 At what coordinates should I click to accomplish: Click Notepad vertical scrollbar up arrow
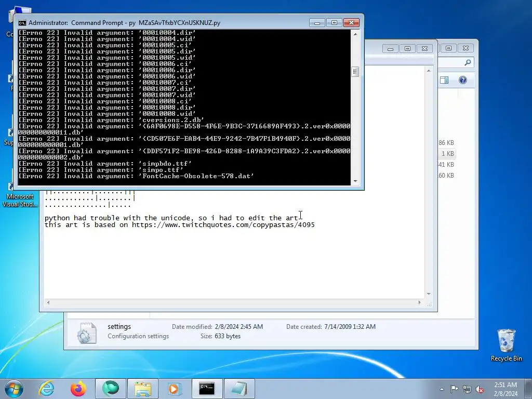(429, 71)
